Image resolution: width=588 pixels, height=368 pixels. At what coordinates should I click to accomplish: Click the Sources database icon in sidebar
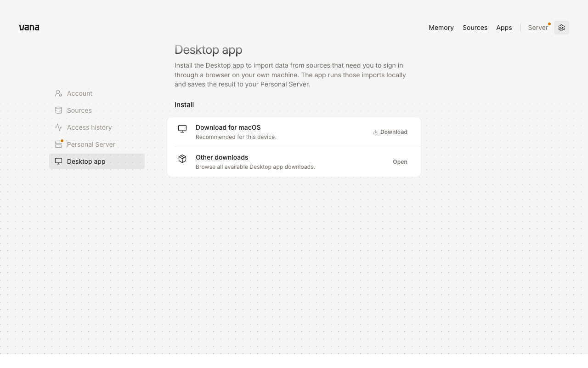point(58,110)
